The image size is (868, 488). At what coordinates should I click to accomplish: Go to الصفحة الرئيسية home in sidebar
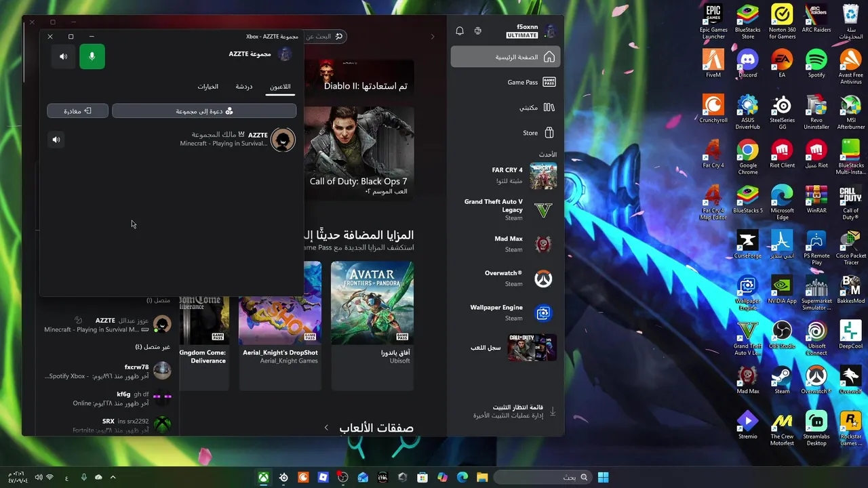click(505, 57)
